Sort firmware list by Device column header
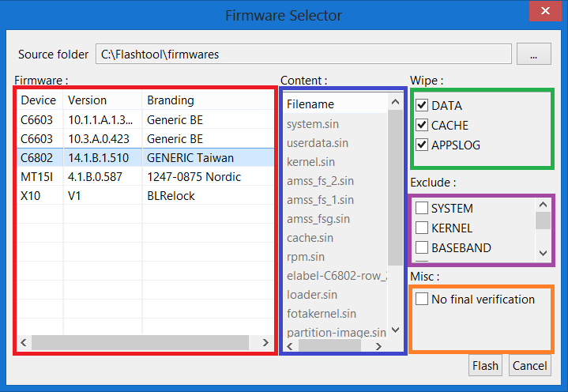The image size is (568, 392). [x=39, y=100]
